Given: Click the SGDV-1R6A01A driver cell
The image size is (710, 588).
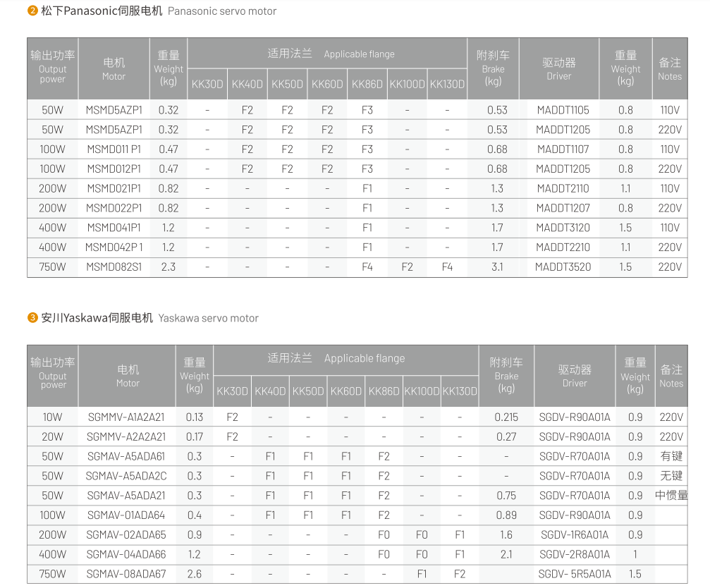Looking at the screenshot, I should coord(575,535).
